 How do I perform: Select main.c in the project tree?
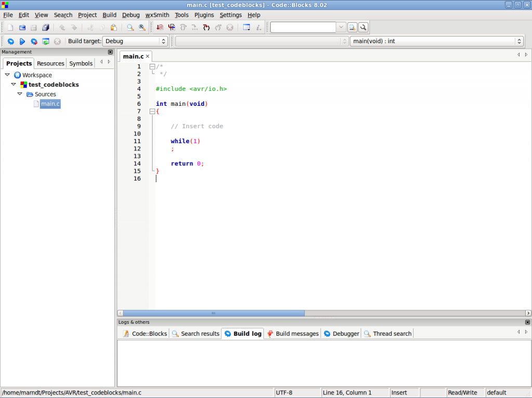(x=50, y=104)
